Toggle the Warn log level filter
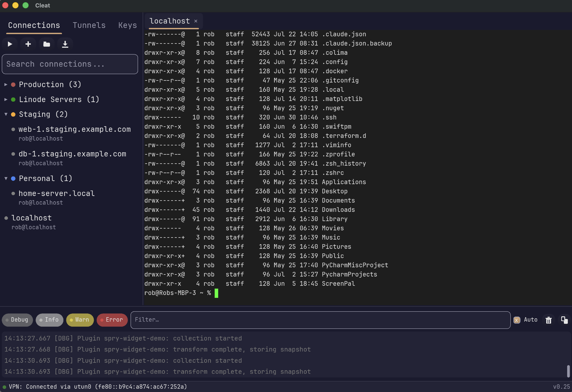Screen dimensions: 572x392 [x=80, y=320]
